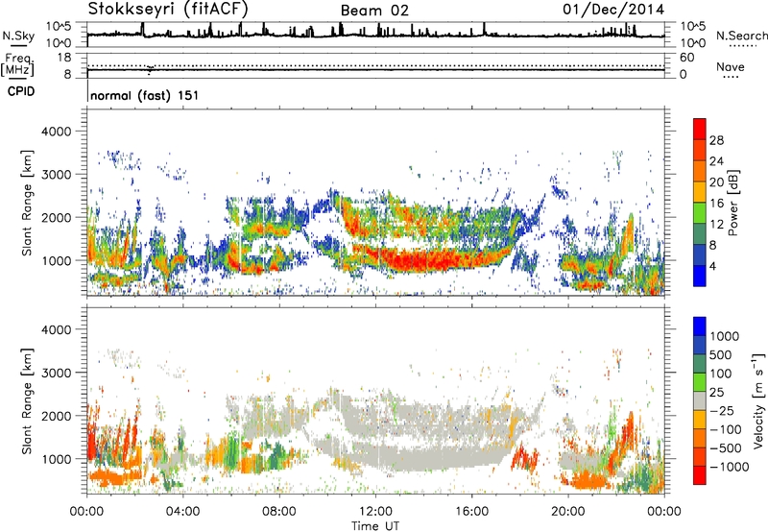Screen dimensions: 768x532
Task: Click the "18" frequency axis tick label
Action: (x=64, y=58)
